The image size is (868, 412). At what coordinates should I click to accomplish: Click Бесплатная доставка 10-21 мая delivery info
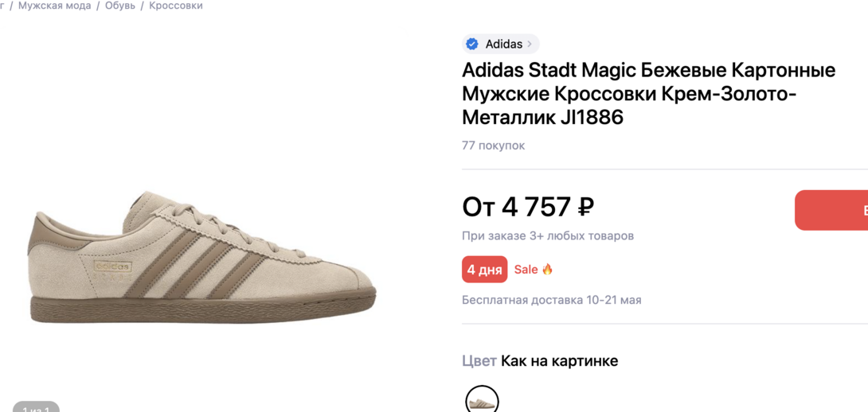551,300
